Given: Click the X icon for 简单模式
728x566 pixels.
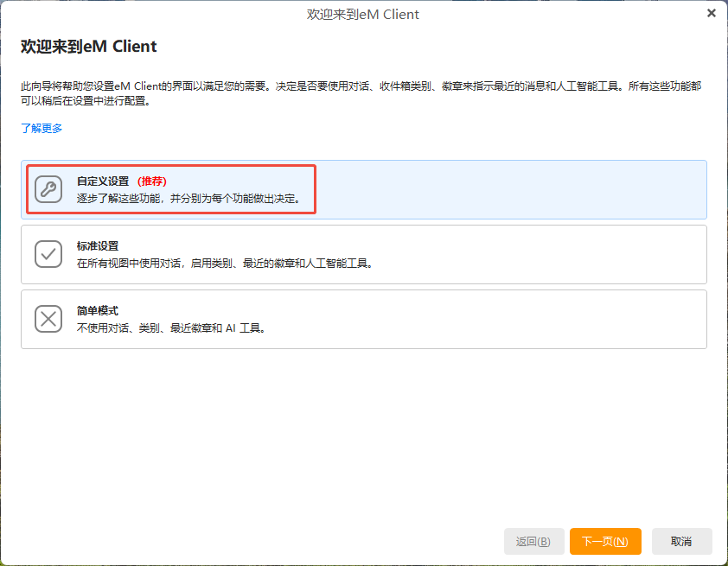Looking at the screenshot, I should [x=48, y=319].
